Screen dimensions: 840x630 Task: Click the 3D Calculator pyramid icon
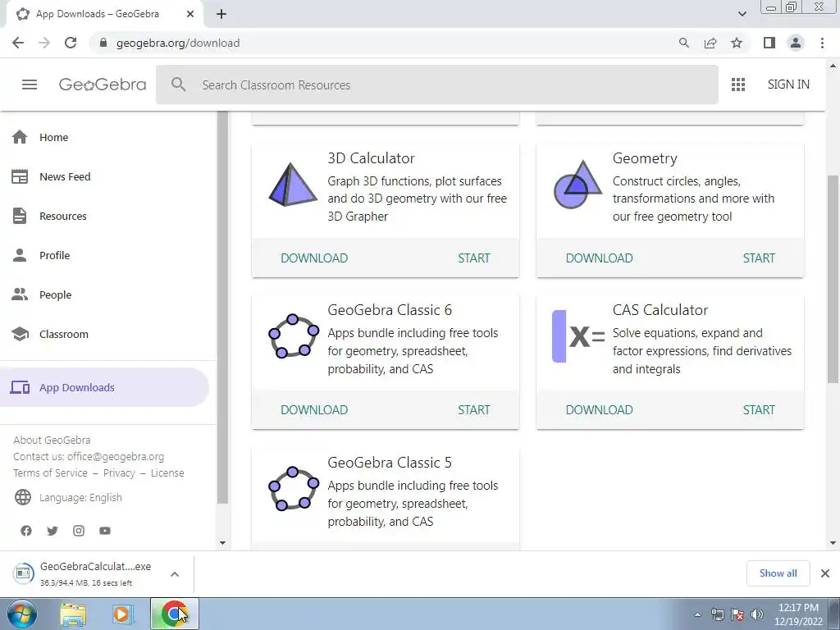293,185
